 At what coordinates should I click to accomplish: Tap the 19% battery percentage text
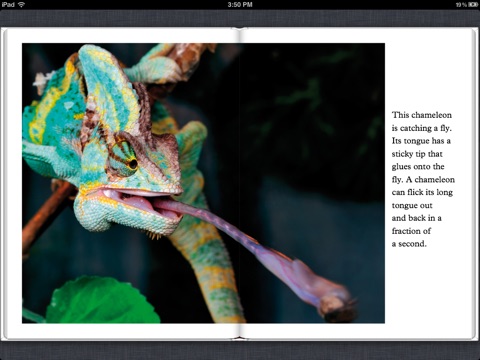pyautogui.click(x=461, y=5)
